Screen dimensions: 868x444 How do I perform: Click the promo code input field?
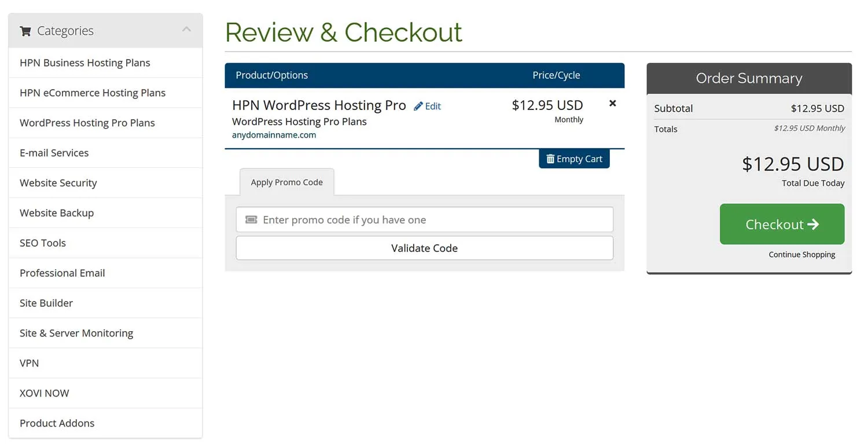(x=424, y=220)
